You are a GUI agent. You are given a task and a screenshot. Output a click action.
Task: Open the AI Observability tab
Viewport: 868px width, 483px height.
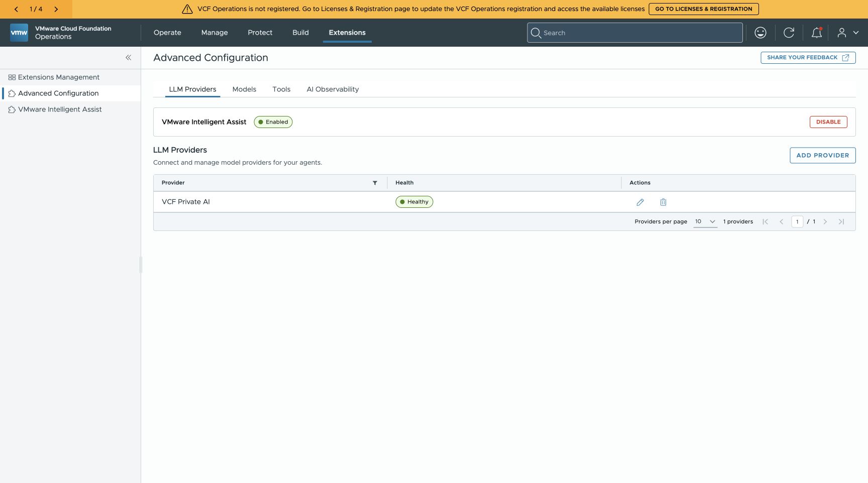coord(333,89)
